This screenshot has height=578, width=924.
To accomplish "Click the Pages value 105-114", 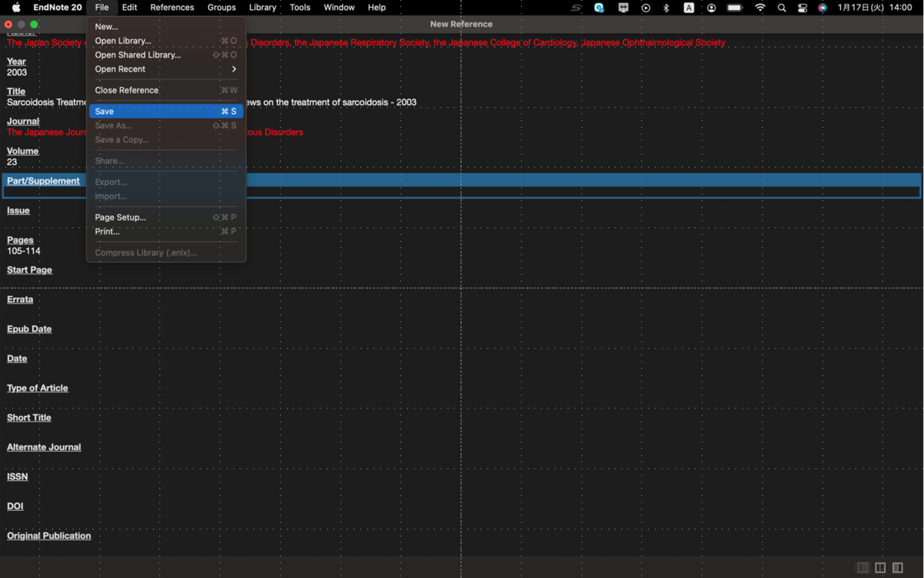I will pyautogui.click(x=24, y=251).
